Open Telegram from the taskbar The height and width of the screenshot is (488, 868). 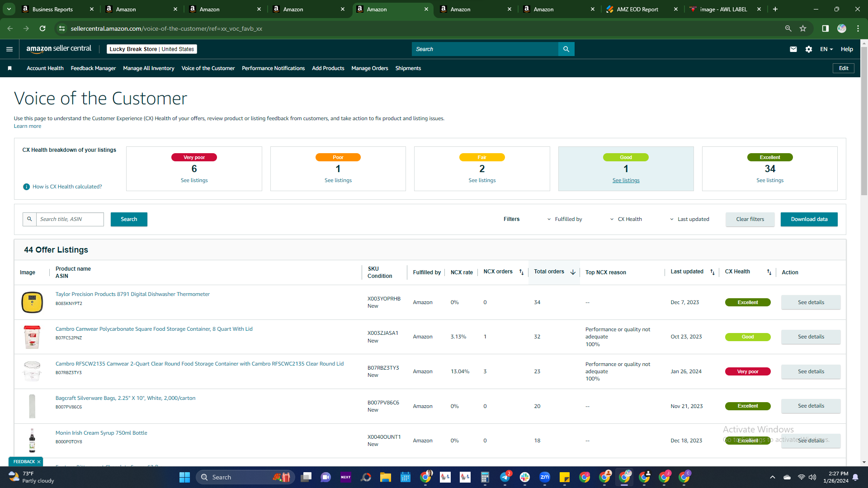click(505, 477)
